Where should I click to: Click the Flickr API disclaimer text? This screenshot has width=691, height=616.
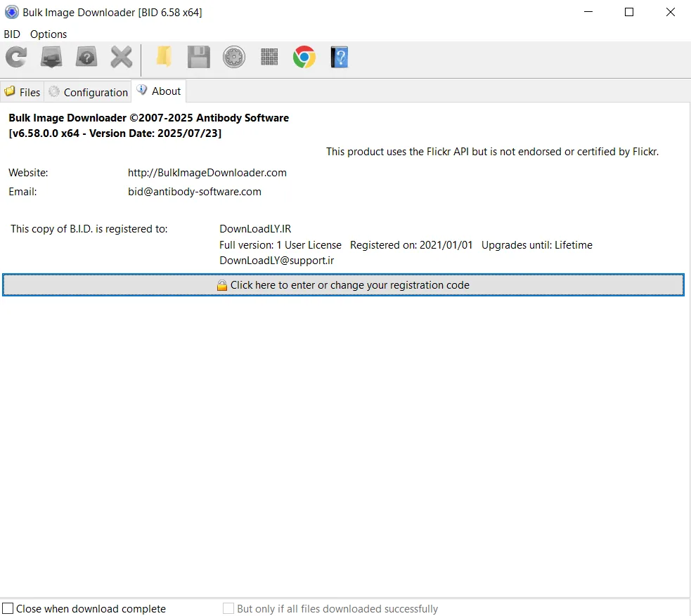[x=492, y=152]
